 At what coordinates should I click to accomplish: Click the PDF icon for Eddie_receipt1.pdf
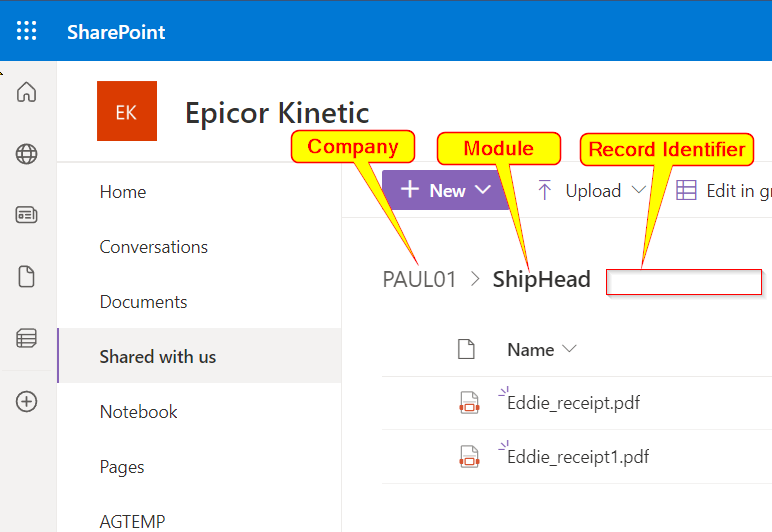tap(469, 457)
